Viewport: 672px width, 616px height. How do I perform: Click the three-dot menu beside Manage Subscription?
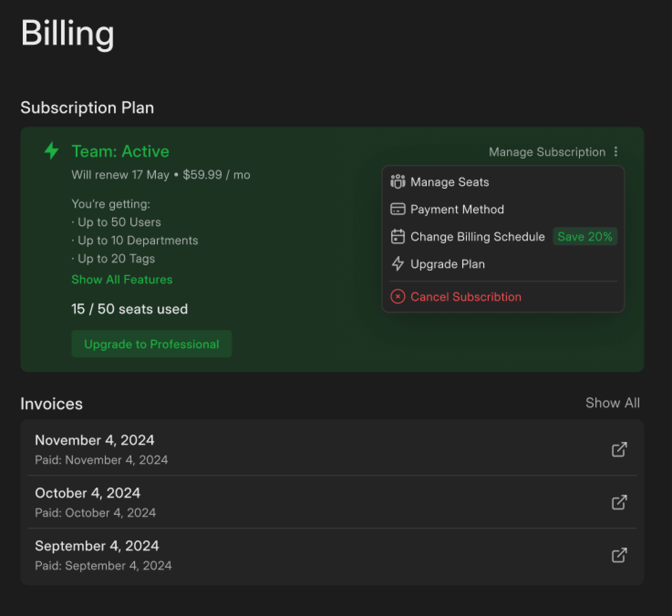pos(616,152)
